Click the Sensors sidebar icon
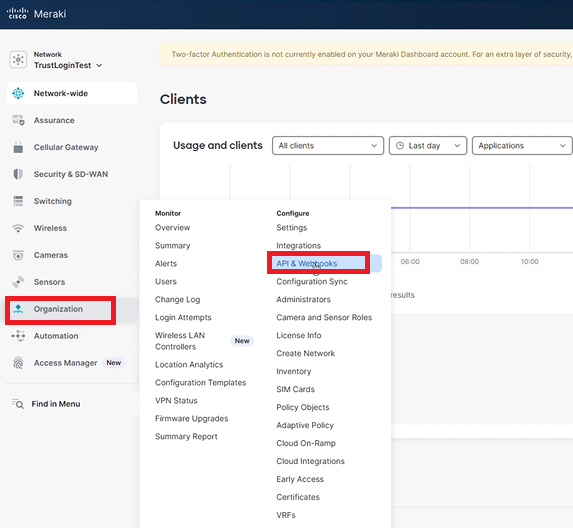The height and width of the screenshot is (528, 573). [18, 282]
